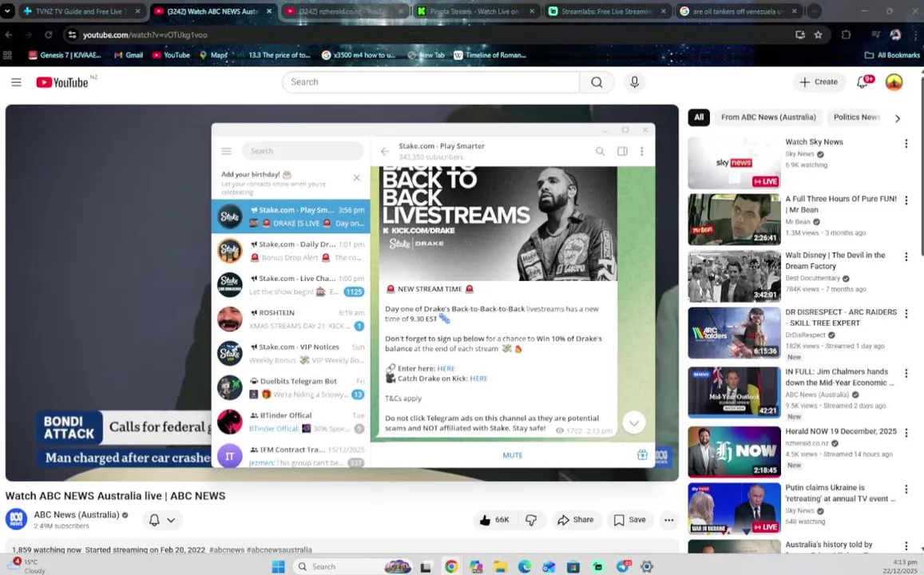
Task: Click the YouTube search magnifier button
Action: [x=597, y=82]
